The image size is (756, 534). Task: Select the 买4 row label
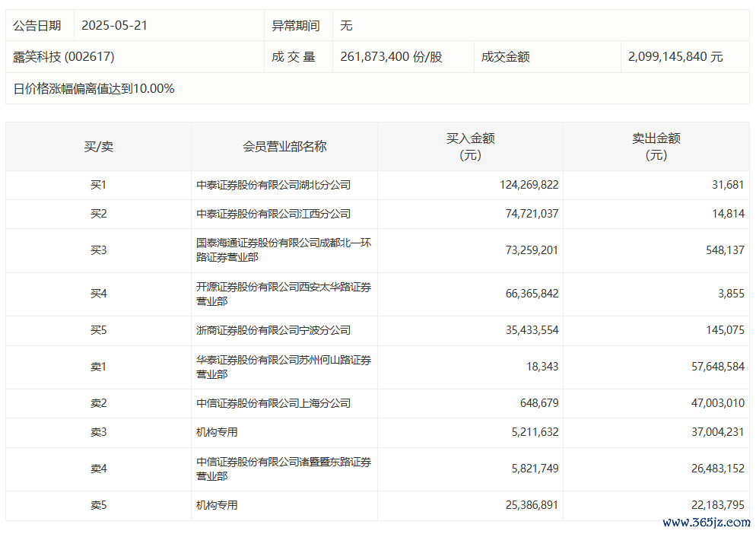pyautogui.click(x=98, y=294)
